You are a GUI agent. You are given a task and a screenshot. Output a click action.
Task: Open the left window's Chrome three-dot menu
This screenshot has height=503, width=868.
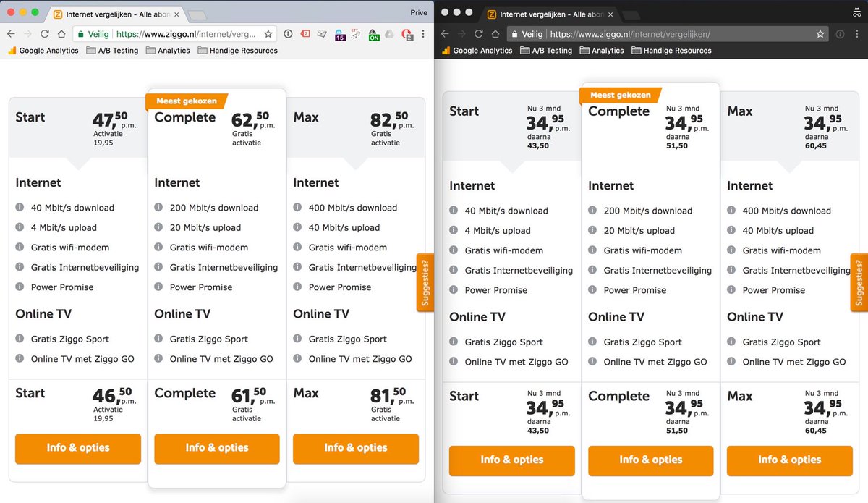423,33
